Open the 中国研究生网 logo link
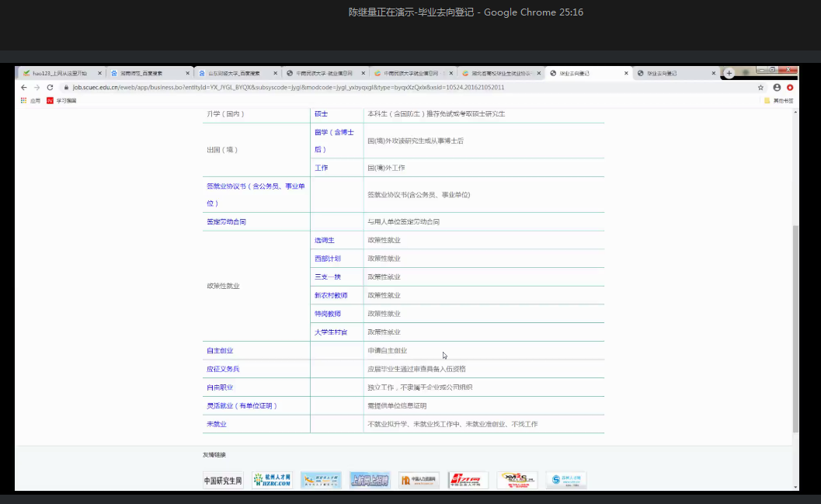 coord(223,480)
